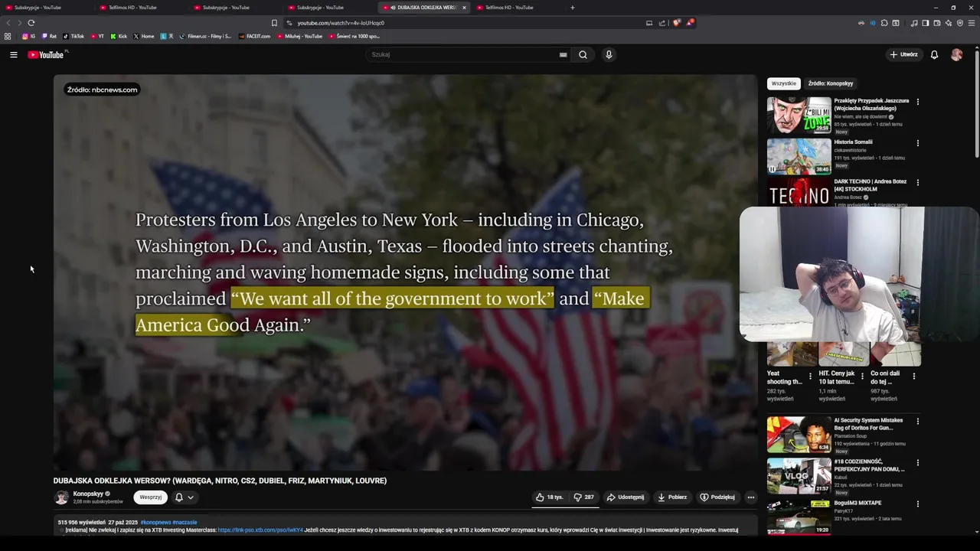Open the browser main menu, three lines

pos(972,23)
